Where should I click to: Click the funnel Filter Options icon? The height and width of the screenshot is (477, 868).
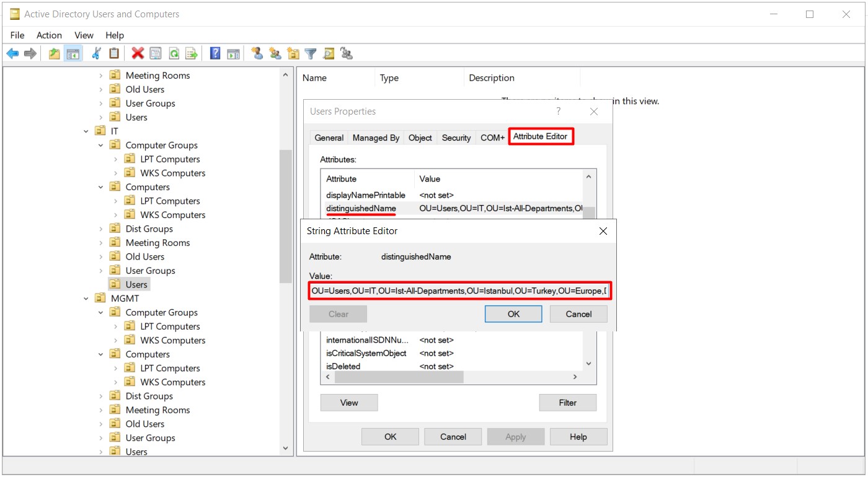click(311, 54)
